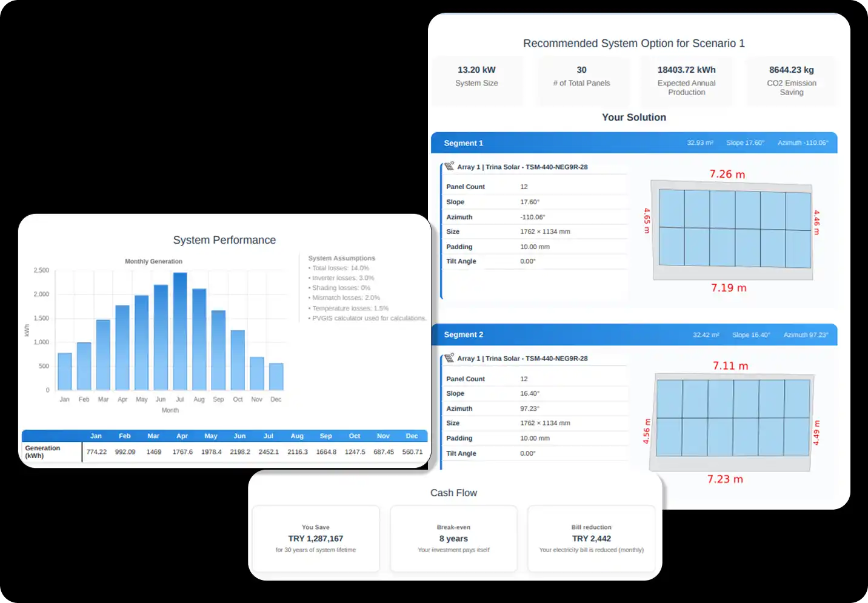Click the Bill reduction TRY 2,442 card
Viewport: 868px width, 603px height.
tap(592, 539)
